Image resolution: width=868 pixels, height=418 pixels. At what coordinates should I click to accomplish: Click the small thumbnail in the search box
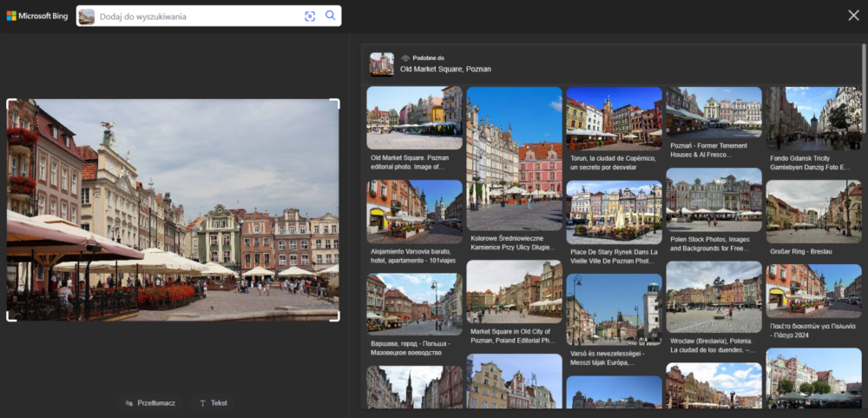pyautogui.click(x=87, y=16)
